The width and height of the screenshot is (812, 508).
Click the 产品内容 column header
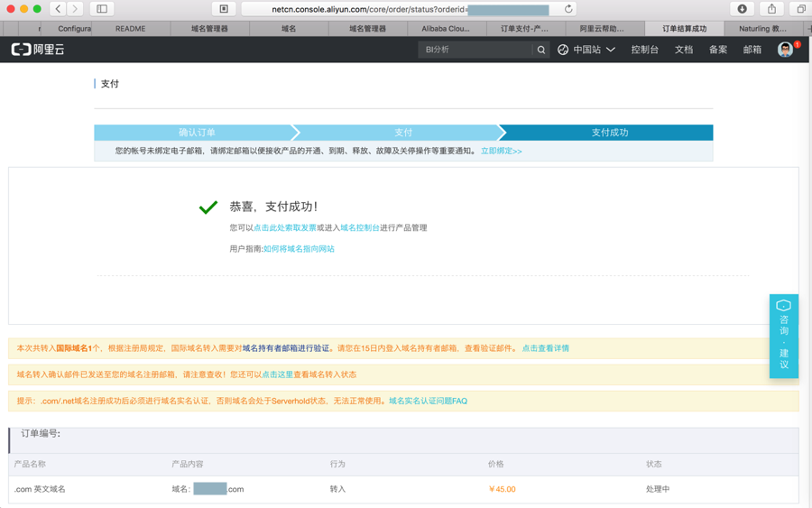(188, 464)
